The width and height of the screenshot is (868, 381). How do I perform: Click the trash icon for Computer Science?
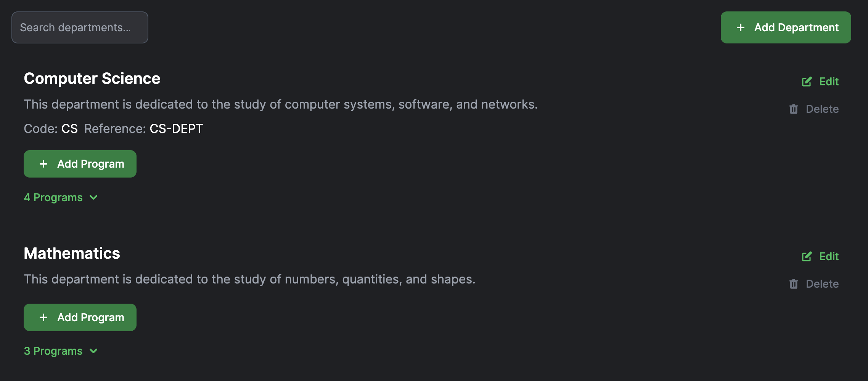click(794, 109)
